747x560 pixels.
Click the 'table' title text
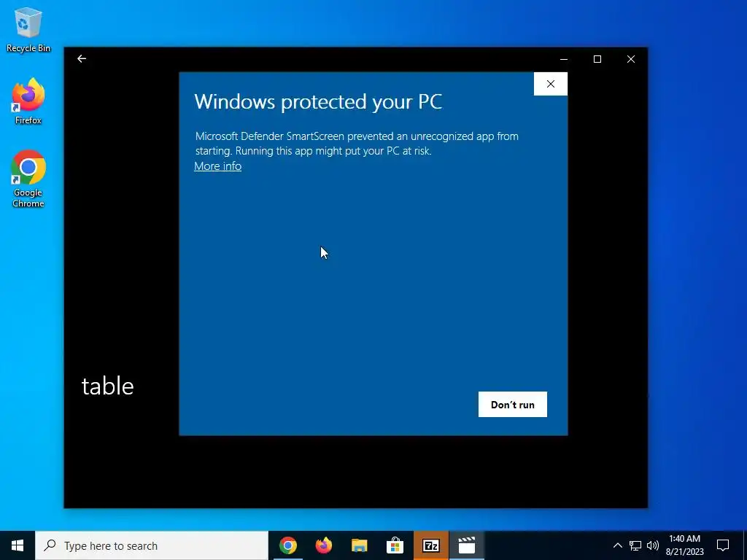pyautogui.click(x=108, y=386)
